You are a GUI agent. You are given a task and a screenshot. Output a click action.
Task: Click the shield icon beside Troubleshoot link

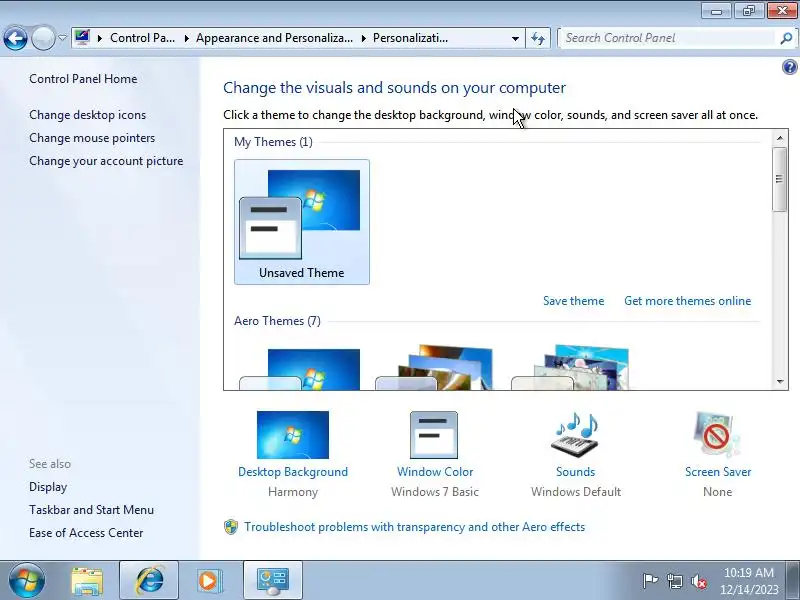(x=231, y=527)
